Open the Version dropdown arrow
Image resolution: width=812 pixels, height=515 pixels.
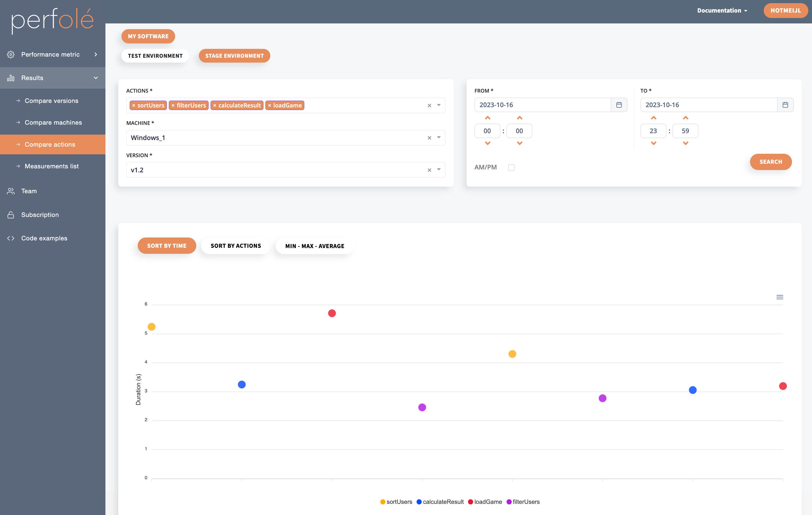coord(439,170)
